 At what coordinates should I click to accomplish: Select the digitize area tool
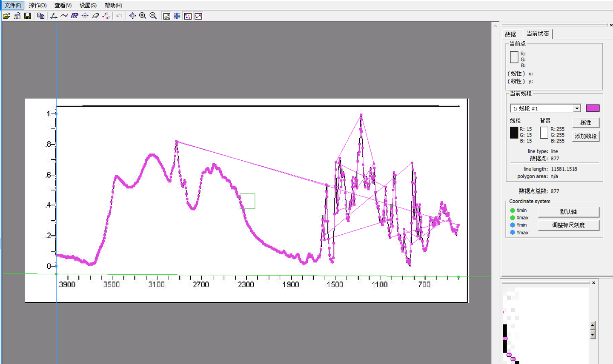(x=74, y=16)
